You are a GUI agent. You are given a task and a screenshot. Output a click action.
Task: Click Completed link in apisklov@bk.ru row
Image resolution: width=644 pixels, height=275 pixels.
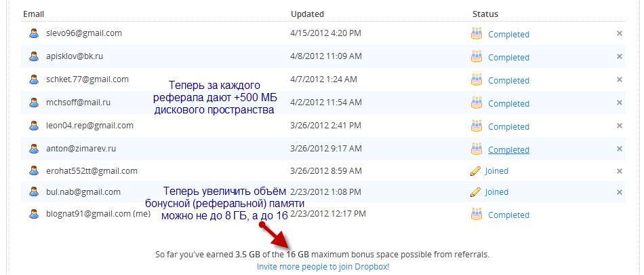(508, 58)
